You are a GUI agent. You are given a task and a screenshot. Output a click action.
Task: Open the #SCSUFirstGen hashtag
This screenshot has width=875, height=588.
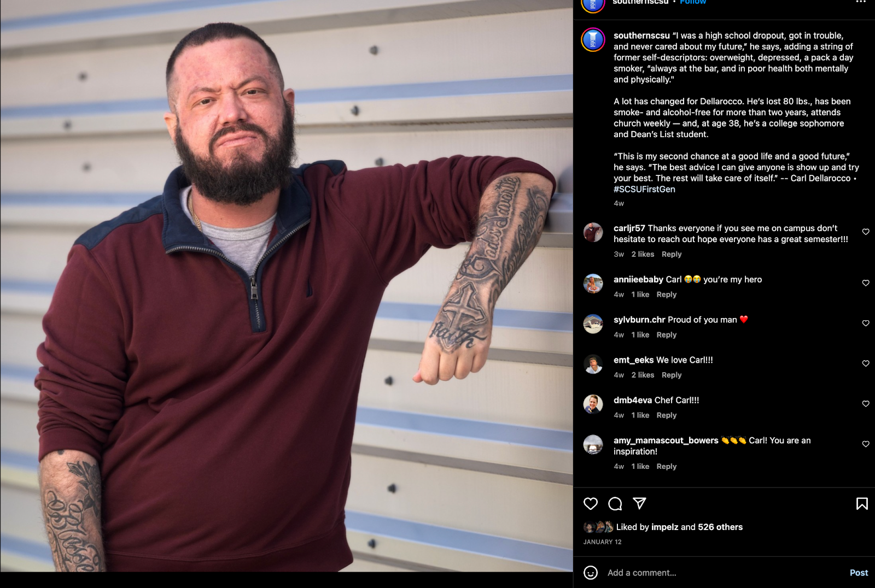tap(644, 189)
